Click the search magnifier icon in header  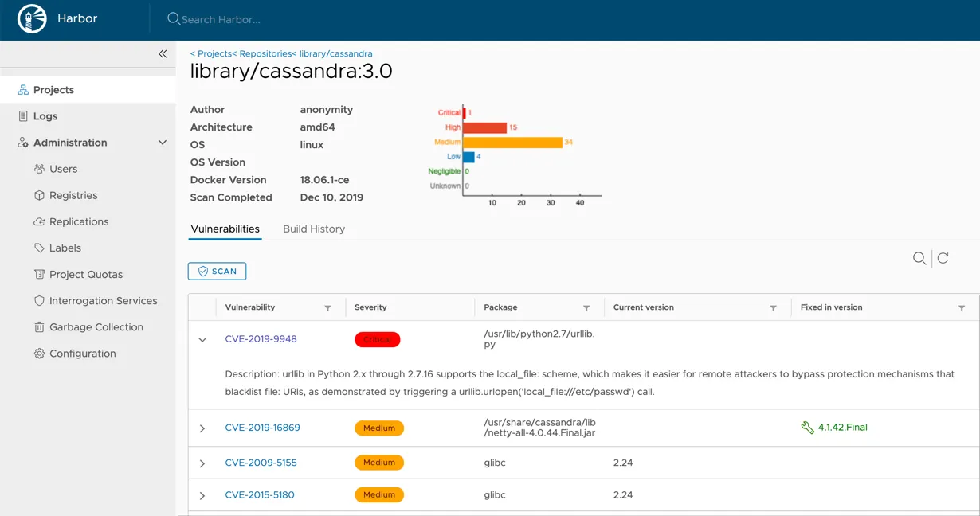pyautogui.click(x=174, y=18)
